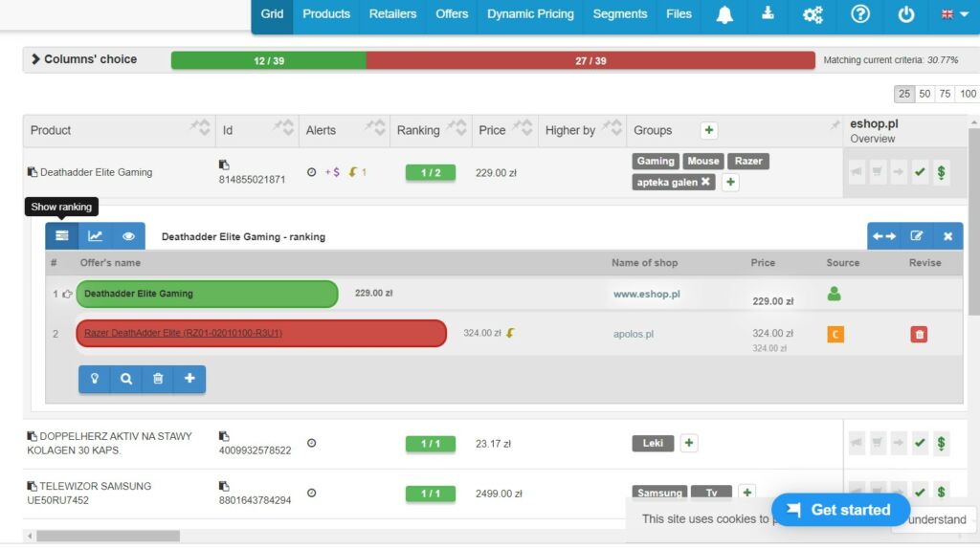Image resolution: width=980 pixels, height=549 pixels.
Task: Delete apolos.pl offer with red trash
Action: point(919,334)
